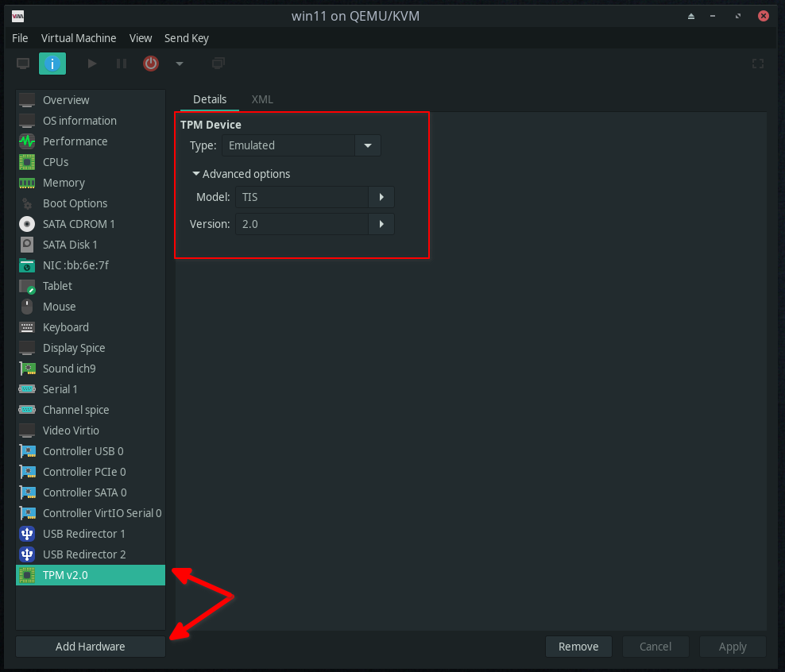Screen dimensions: 785x672
Task: Select the Sound ich9 card icon
Action: click(27, 369)
